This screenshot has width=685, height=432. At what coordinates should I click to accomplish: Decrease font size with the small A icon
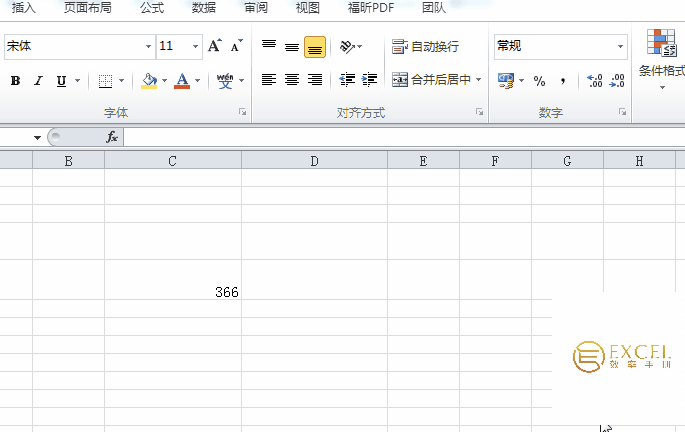(236, 46)
